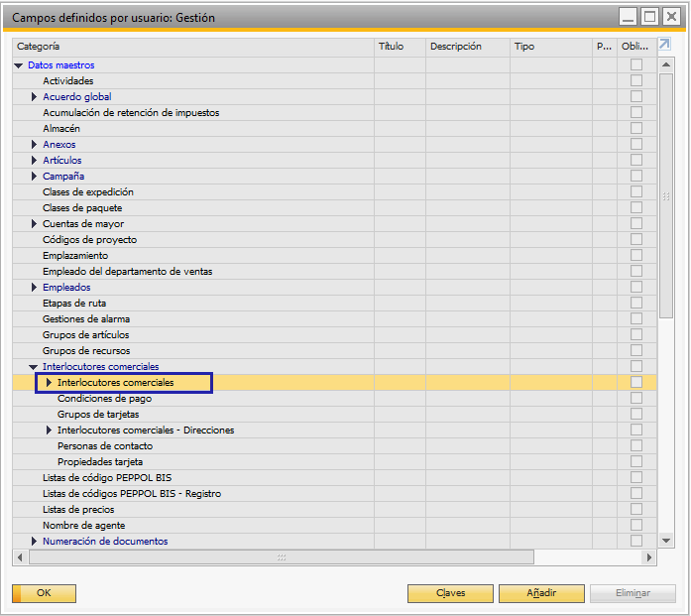Expand the Numeración de documentos node
This screenshot has height=616, width=691.
34,541
